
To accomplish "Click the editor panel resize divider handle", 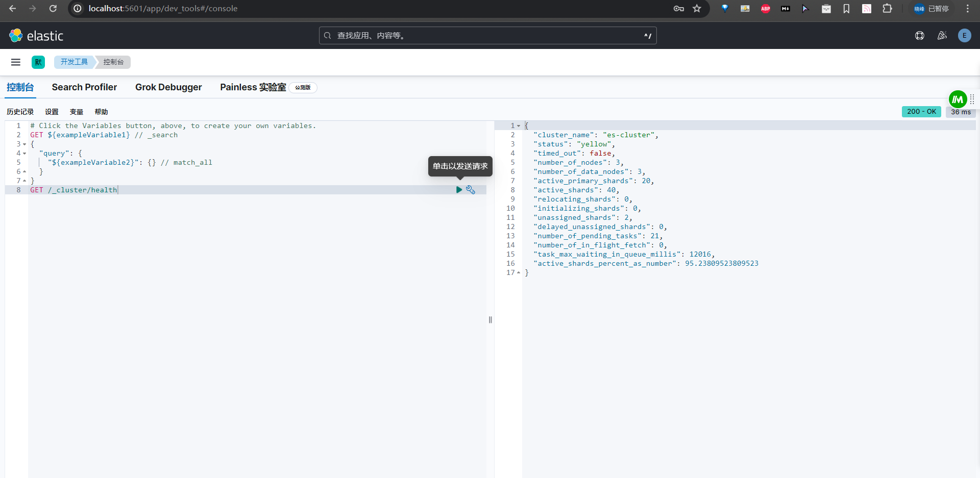I will pos(491,320).
